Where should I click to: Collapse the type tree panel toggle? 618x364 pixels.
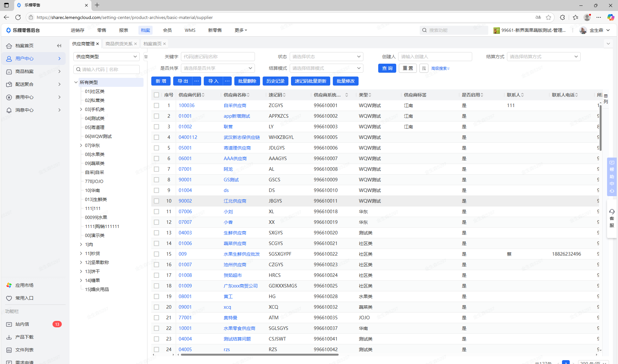pos(146,57)
